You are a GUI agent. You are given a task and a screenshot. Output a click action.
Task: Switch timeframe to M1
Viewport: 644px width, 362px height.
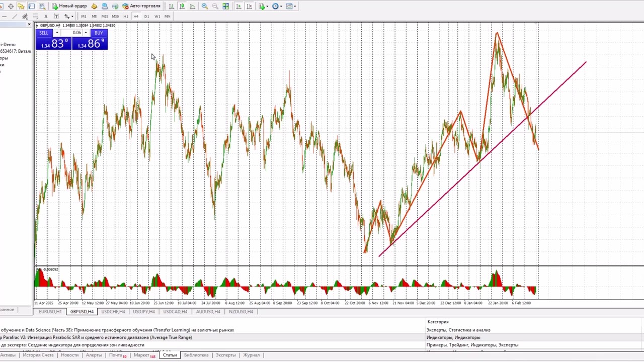[84, 17]
